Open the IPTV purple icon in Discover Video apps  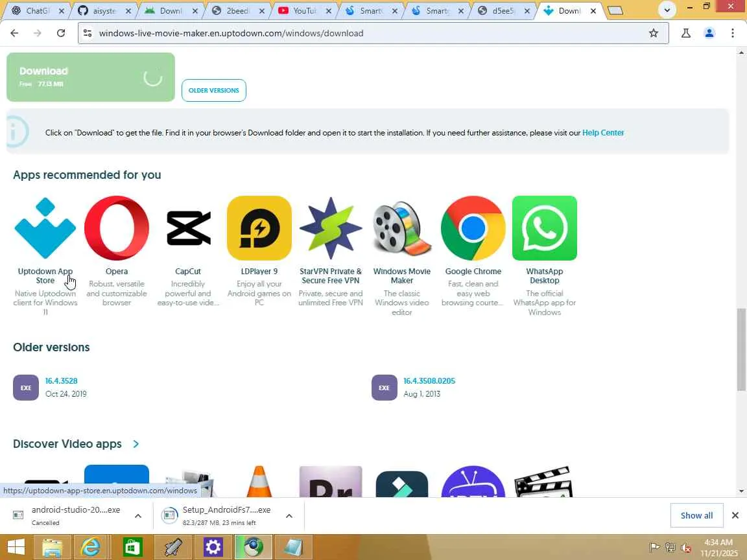473,482
